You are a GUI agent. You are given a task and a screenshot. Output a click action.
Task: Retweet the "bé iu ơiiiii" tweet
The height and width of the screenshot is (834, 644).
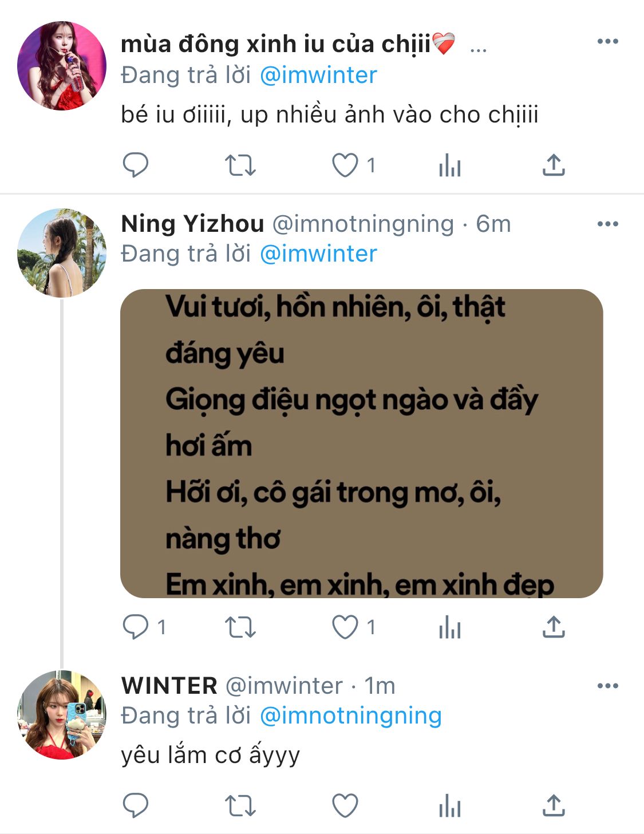pyautogui.click(x=240, y=165)
